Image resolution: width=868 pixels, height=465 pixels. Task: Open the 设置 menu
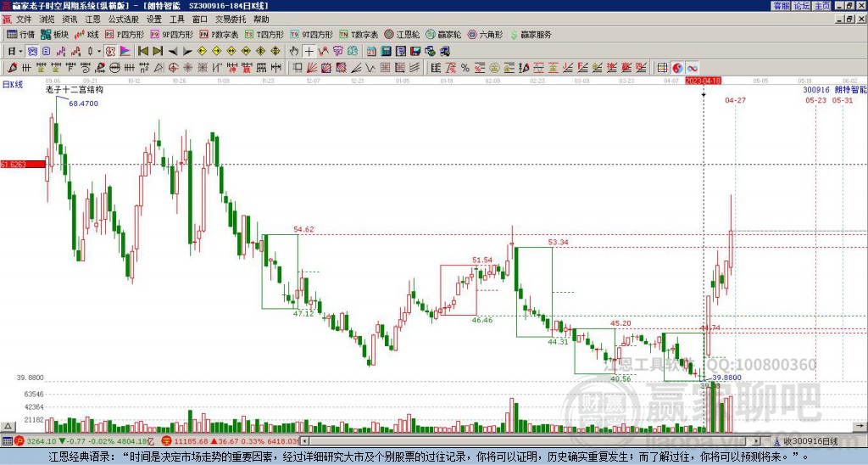154,20
